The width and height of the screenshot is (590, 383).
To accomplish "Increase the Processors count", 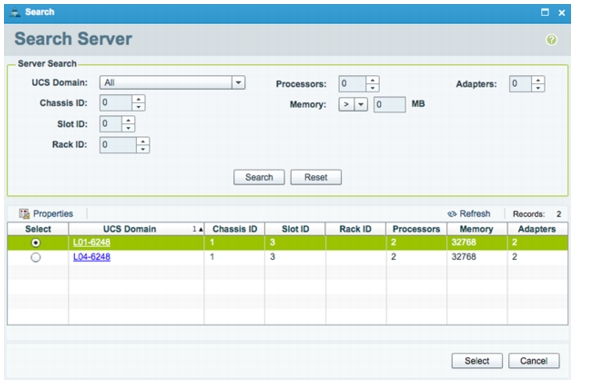I will point(373,80).
